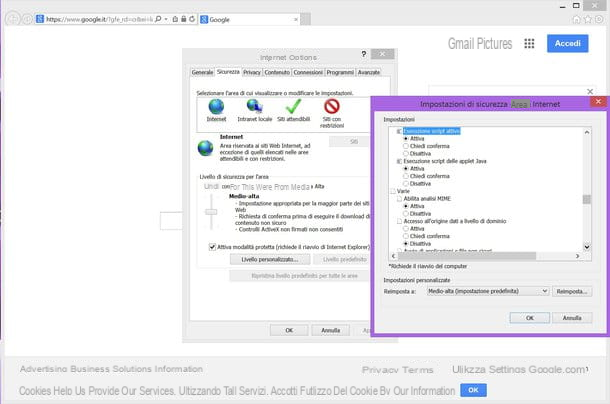Click the search magnifier in address bar
The height and width of the screenshot is (404, 610).
(x=158, y=19)
